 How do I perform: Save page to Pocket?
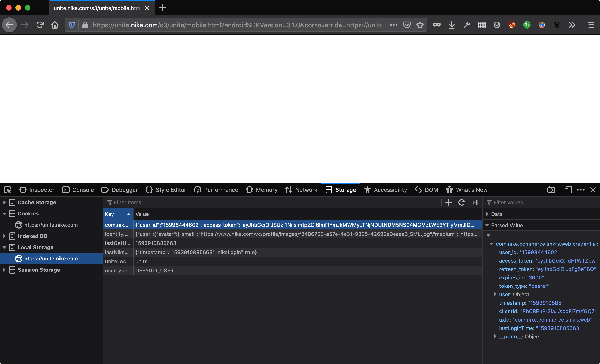point(407,25)
